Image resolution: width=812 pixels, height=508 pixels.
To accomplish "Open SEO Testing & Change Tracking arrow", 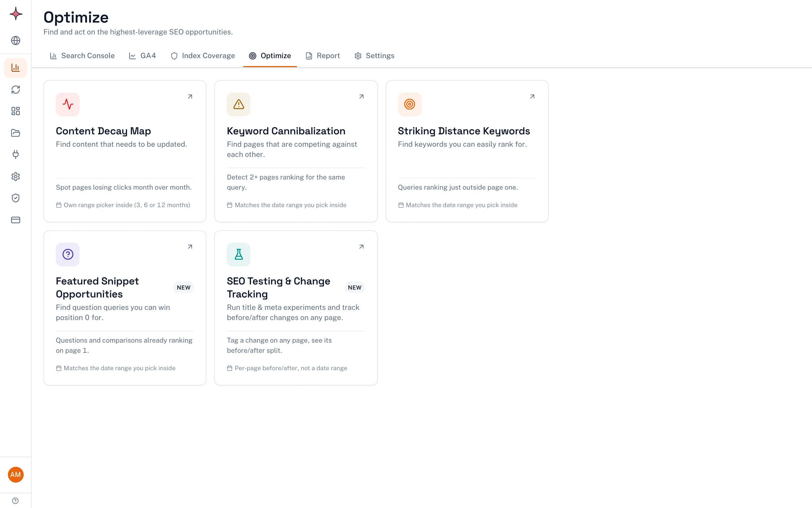I will (361, 247).
